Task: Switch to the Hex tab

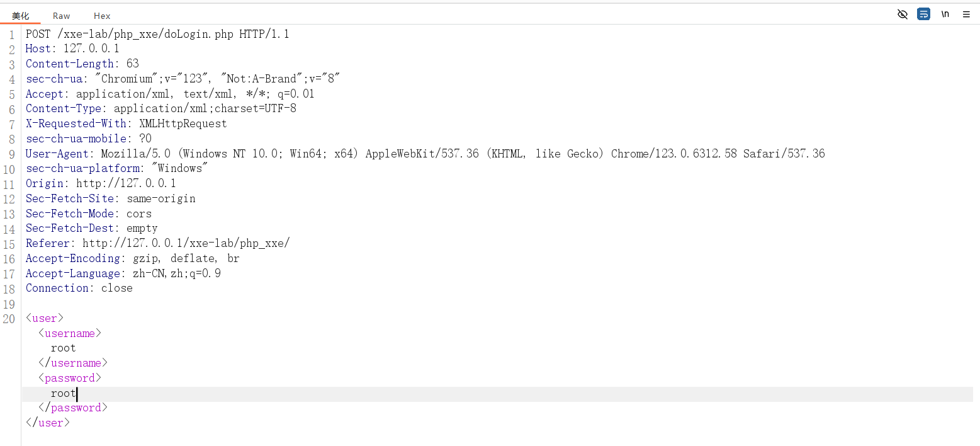Action: point(102,16)
